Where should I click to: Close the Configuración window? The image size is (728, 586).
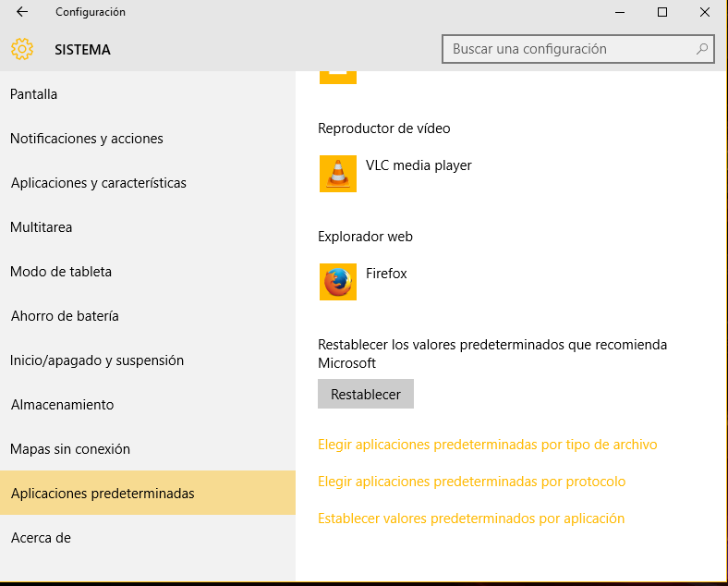tap(705, 12)
